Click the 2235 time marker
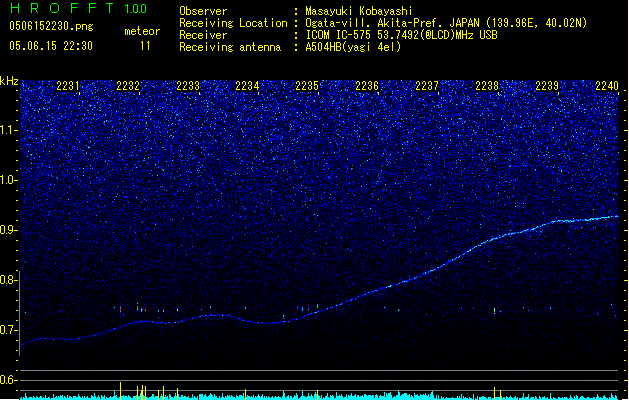 (x=307, y=85)
